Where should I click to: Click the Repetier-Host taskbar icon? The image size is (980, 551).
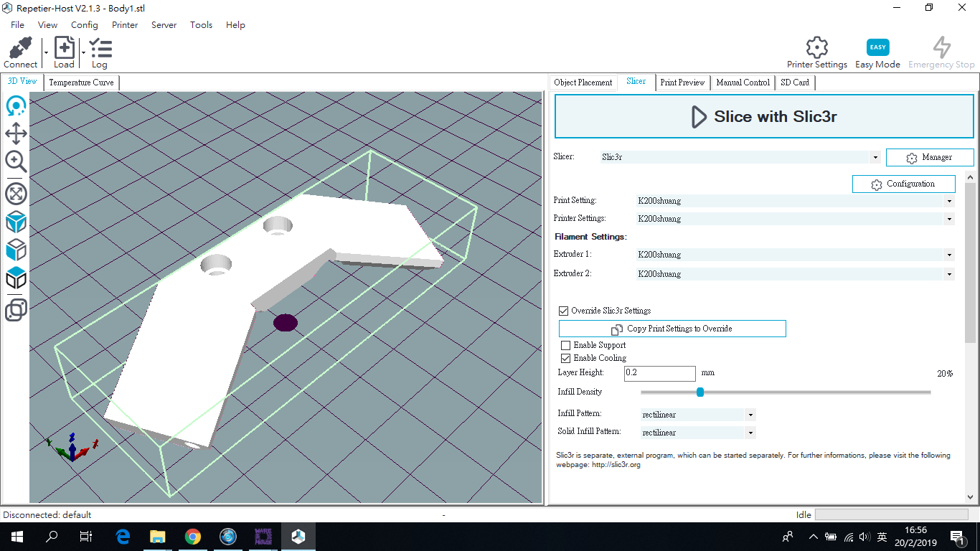(298, 536)
